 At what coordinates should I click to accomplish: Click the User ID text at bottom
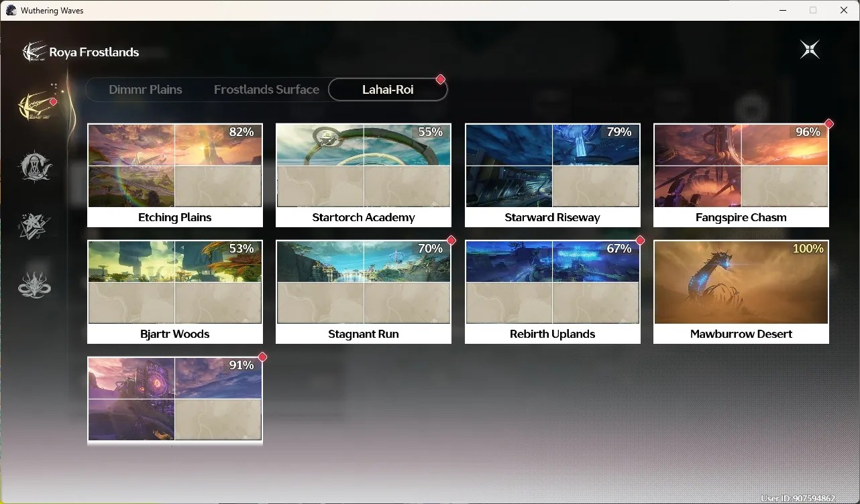[798, 499]
